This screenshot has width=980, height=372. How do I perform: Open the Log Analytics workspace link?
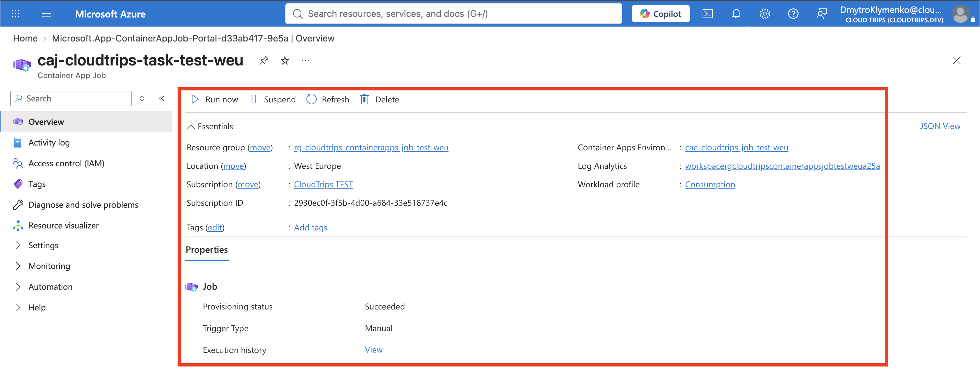(782, 166)
